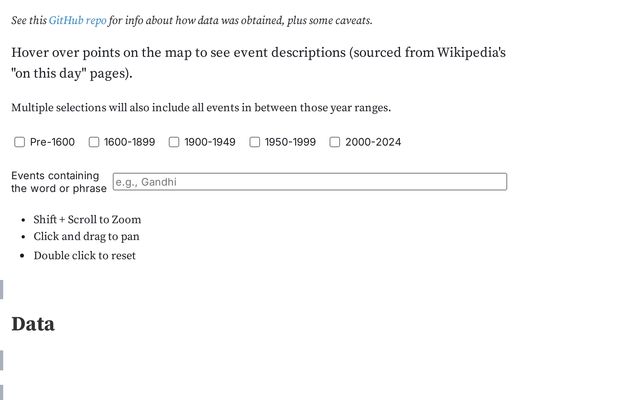
Task: Click the 'Double click to reset' bullet
Action: pos(84,255)
